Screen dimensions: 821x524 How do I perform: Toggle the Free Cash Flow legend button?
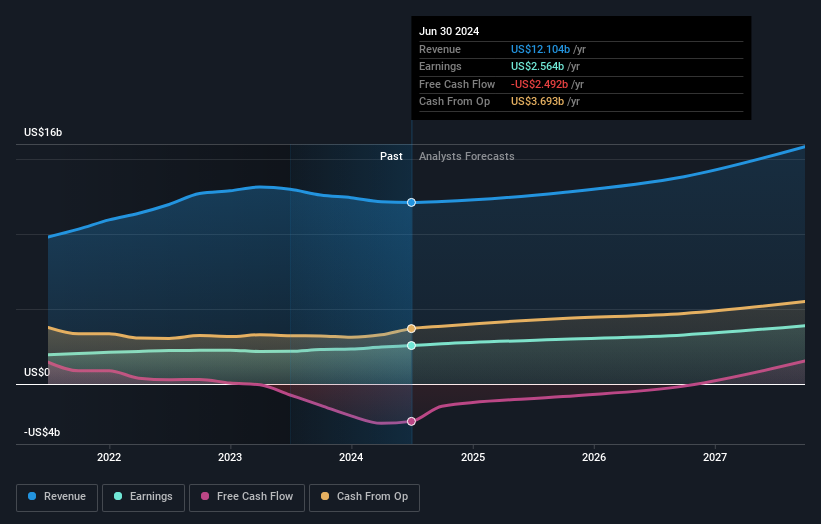247,497
